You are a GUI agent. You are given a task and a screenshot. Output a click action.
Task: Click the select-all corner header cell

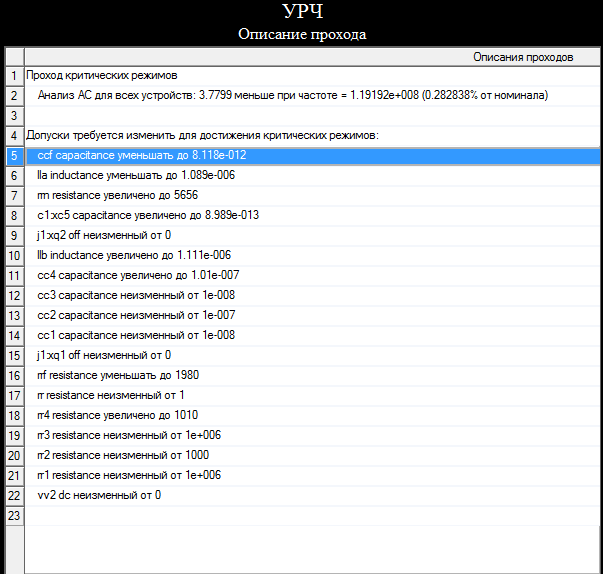coord(15,57)
